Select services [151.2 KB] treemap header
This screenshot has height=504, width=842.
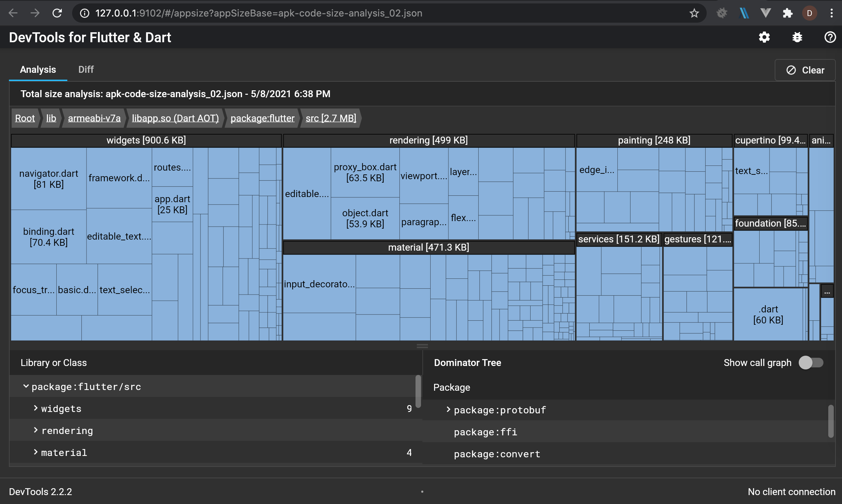point(619,239)
